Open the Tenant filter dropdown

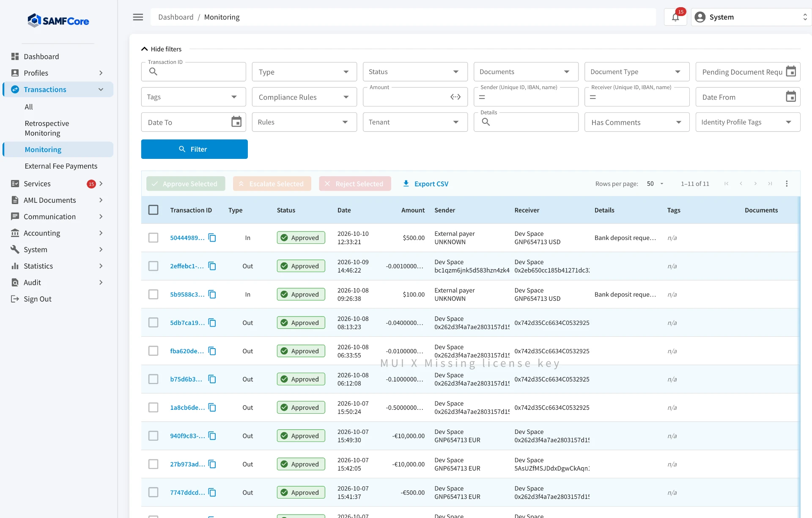click(x=415, y=122)
